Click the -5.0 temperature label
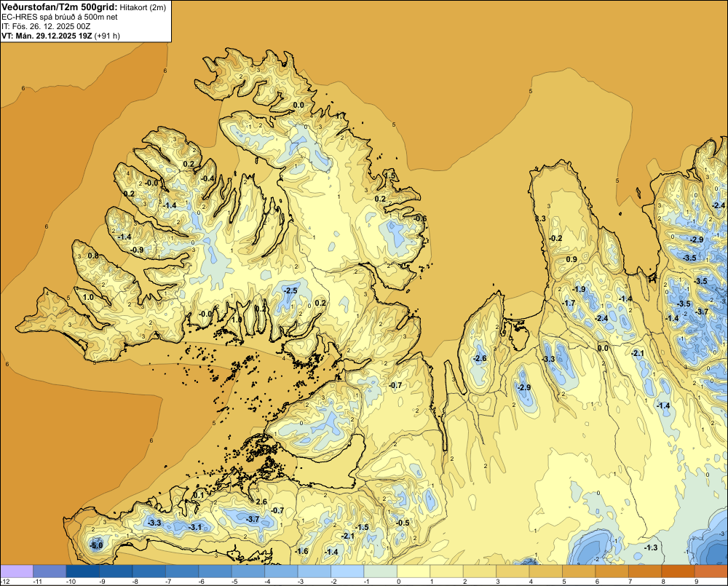728x586 pixels. [96, 545]
